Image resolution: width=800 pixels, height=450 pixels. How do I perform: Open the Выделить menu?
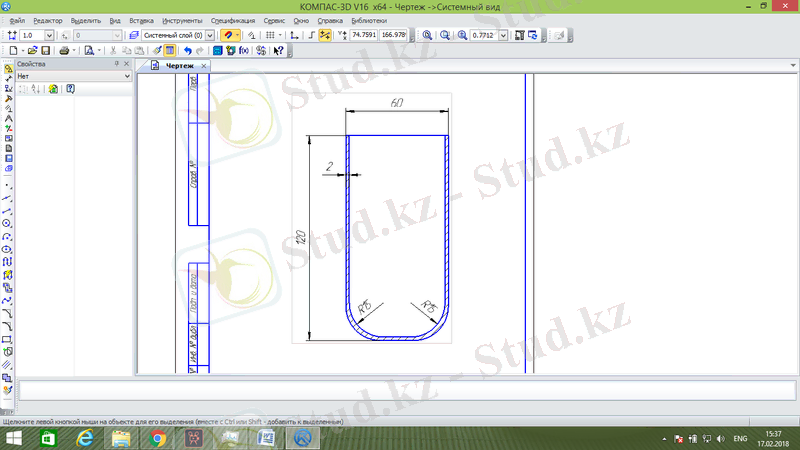pyautogui.click(x=85, y=21)
